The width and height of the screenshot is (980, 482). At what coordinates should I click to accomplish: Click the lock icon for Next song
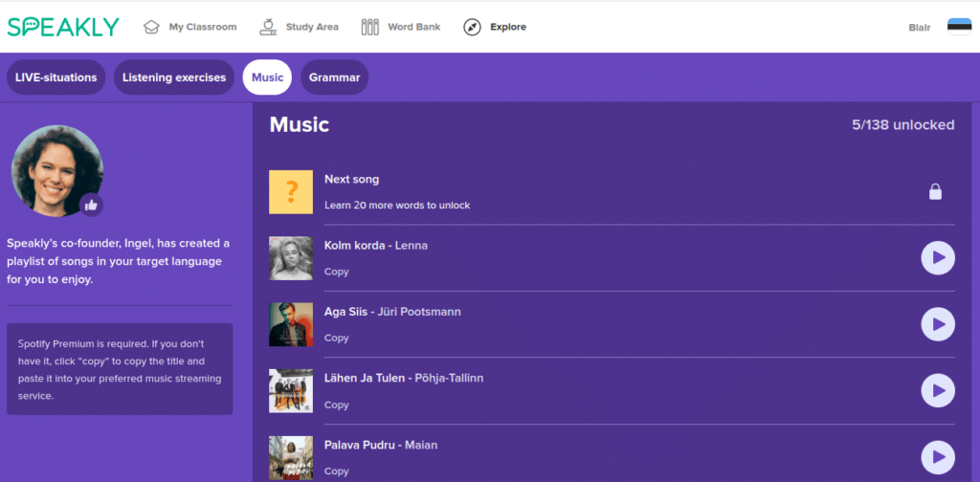[935, 192]
